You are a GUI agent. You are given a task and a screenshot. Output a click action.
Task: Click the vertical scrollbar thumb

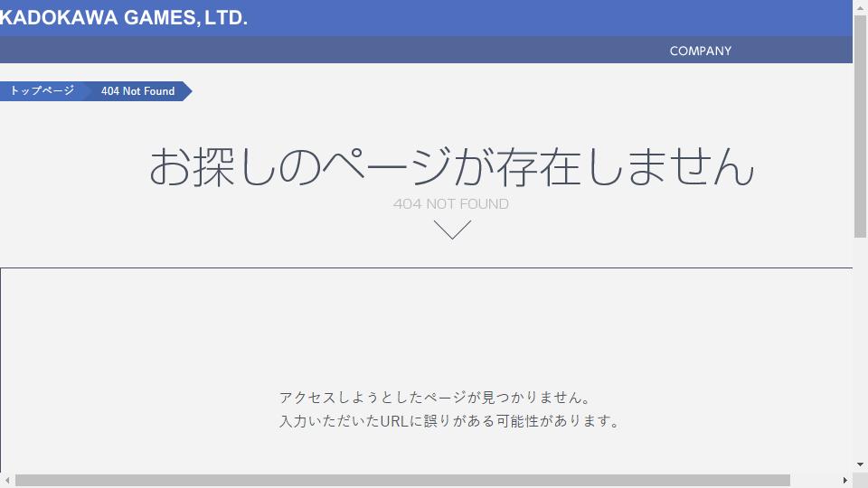point(860,127)
